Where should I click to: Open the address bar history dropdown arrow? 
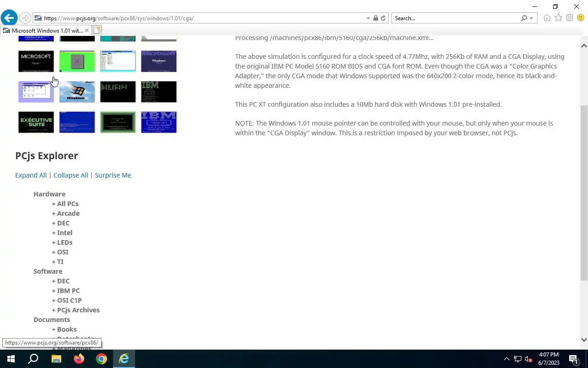pyautogui.click(x=368, y=18)
